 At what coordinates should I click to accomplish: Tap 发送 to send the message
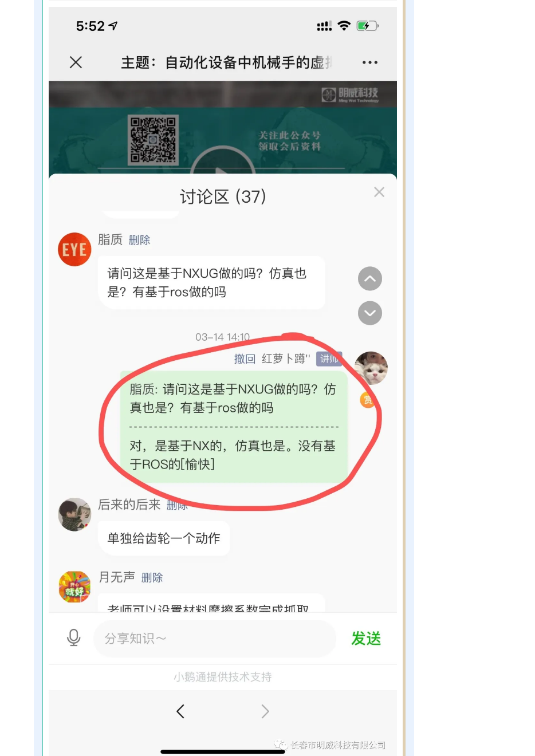click(x=366, y=639)
